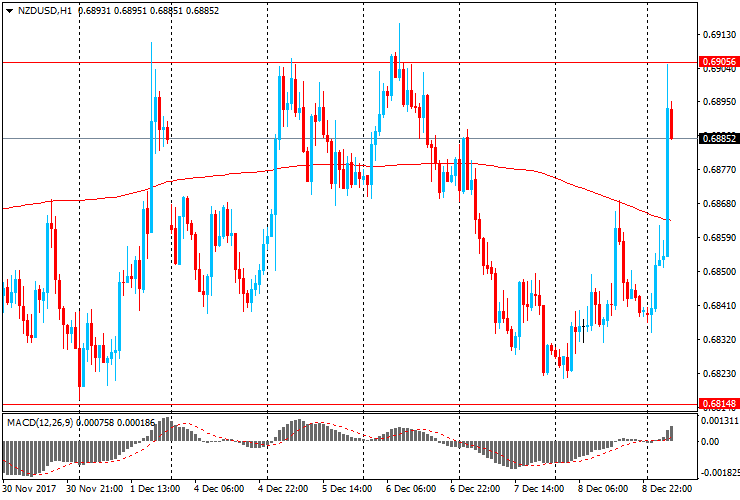Select the 30 Nov 2017 time label

pos(29,488)
